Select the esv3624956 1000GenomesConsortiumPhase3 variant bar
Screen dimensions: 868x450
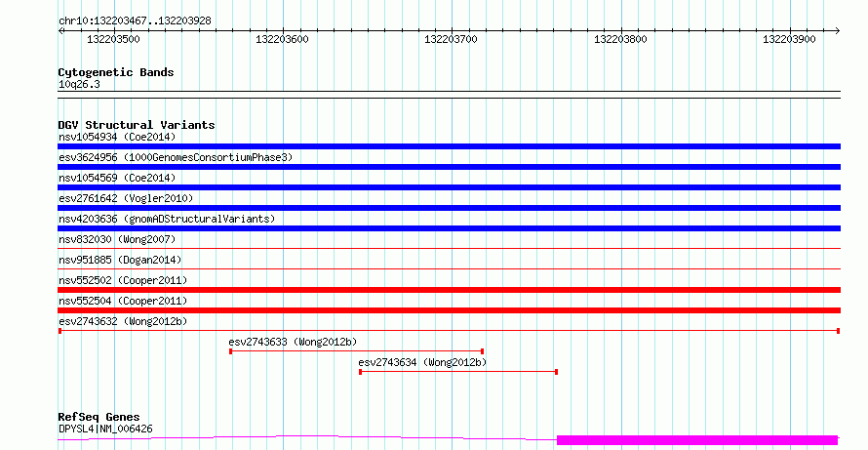[449, 167]
